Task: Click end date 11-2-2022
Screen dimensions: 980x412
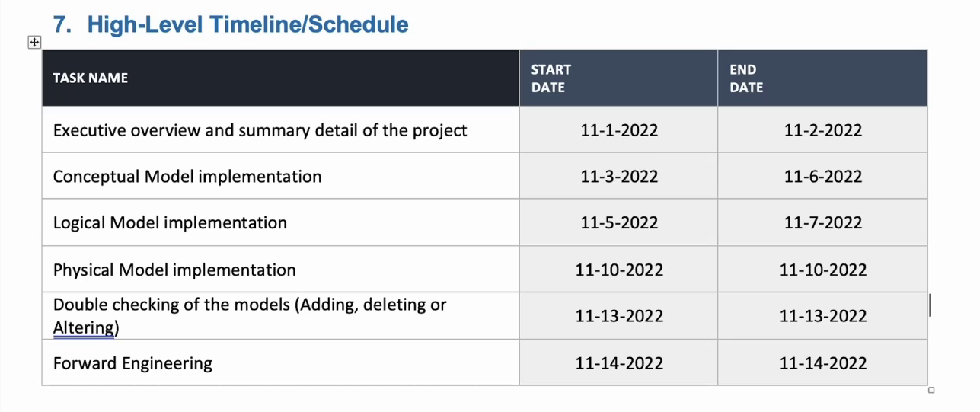Action: coord(823,130)
